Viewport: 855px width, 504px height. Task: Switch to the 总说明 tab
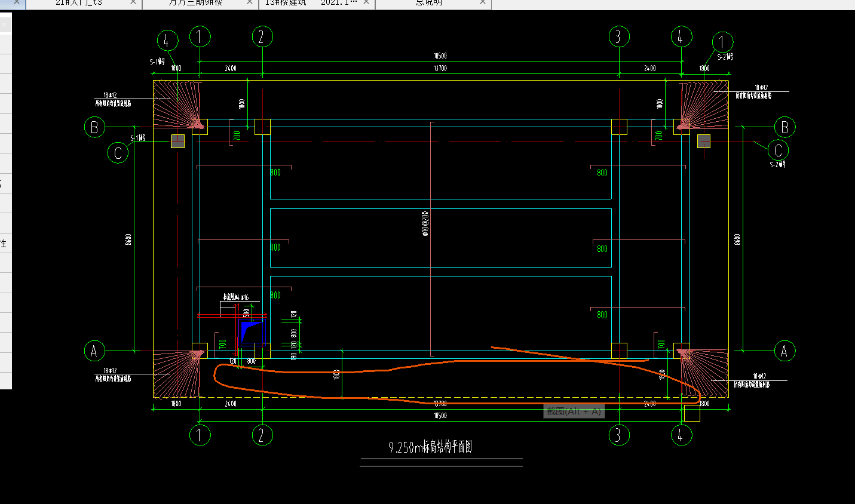click(428, 3)
